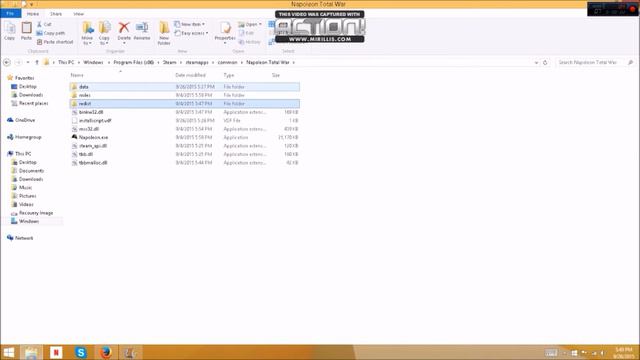
Task: Expand breadcrumb arrow after Steam
Action: (181, 62)
